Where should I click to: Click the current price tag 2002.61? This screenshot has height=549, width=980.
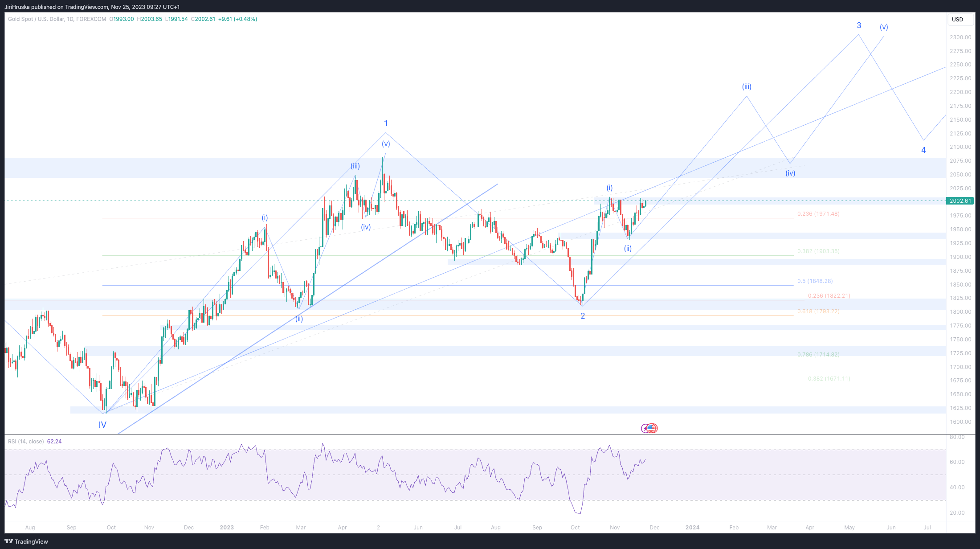960,201
